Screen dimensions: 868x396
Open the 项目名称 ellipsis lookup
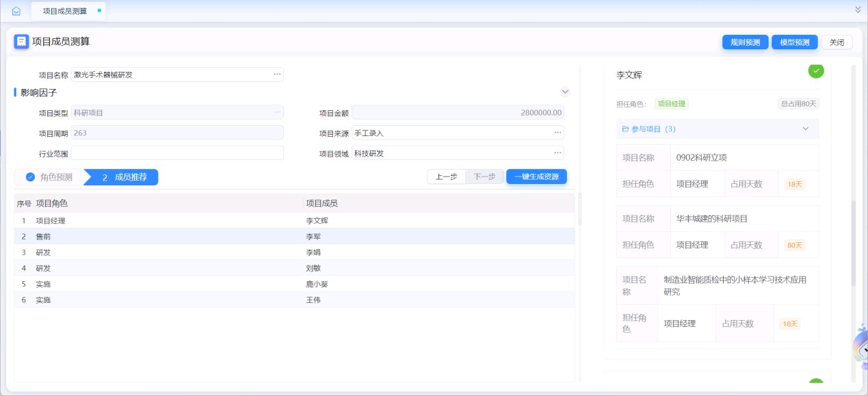[x=277, y=75]
